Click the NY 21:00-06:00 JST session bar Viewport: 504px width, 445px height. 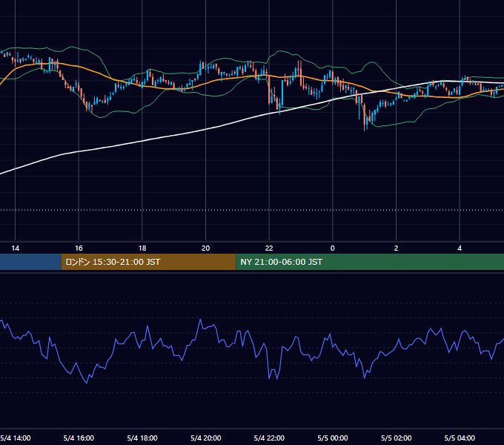370,262
